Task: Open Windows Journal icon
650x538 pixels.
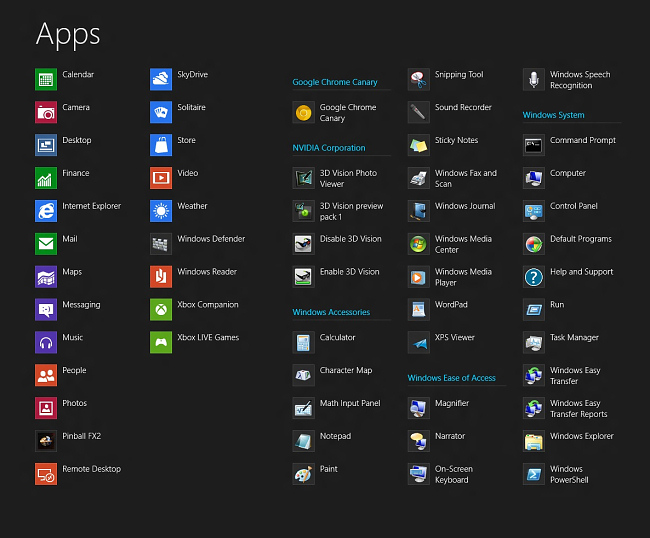Action: [x=419, y=211]
